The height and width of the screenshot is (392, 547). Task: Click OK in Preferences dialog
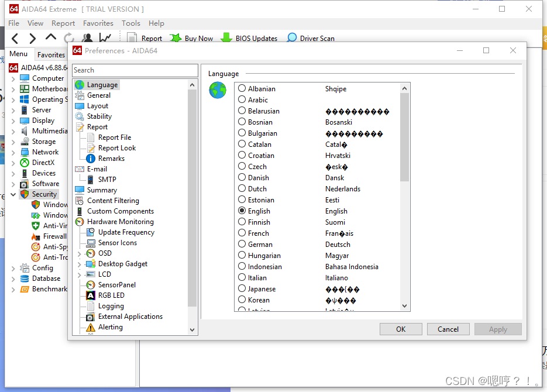click(401, 329)
